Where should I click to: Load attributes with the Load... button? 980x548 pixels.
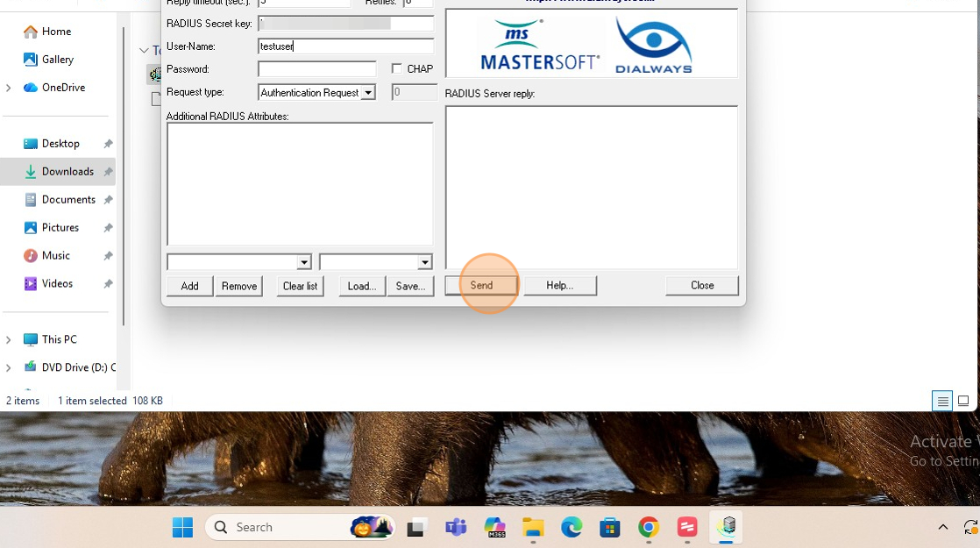click(x=362, y=286)
